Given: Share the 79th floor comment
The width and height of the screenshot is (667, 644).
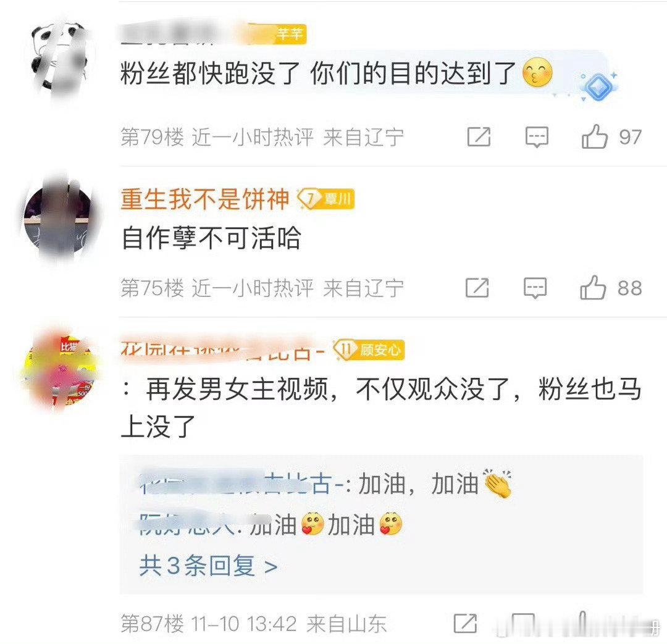Looking at the screenshot, I should coord(479,137).
